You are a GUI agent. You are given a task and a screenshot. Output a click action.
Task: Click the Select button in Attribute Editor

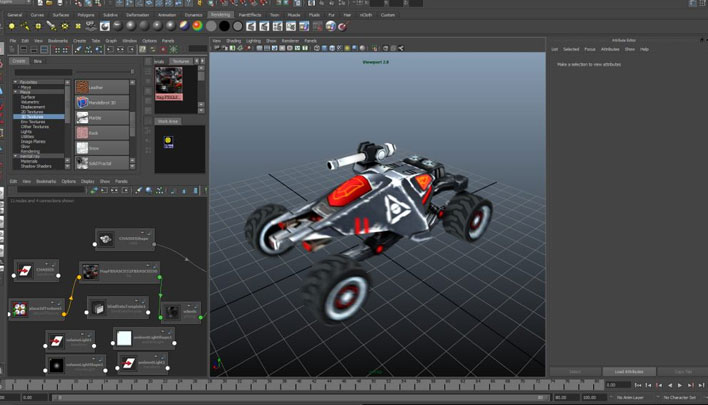(575, 372)
